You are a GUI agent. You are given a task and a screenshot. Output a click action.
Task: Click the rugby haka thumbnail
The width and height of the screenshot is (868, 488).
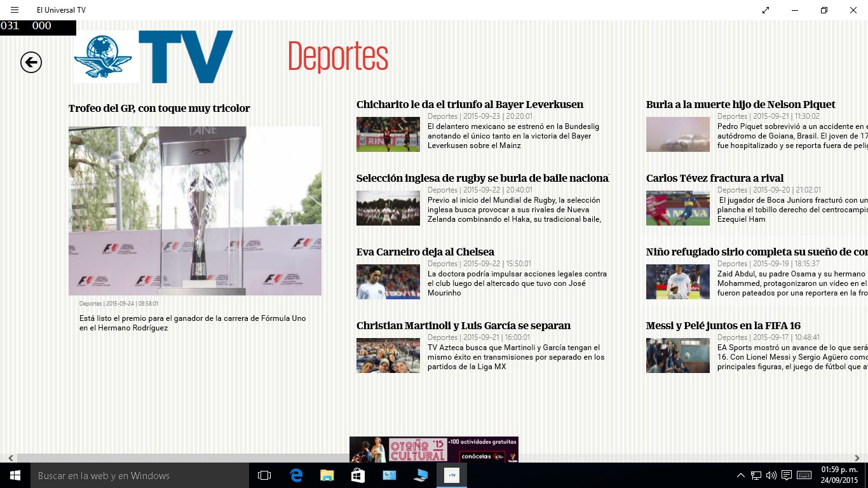click(x=388, y=208)
